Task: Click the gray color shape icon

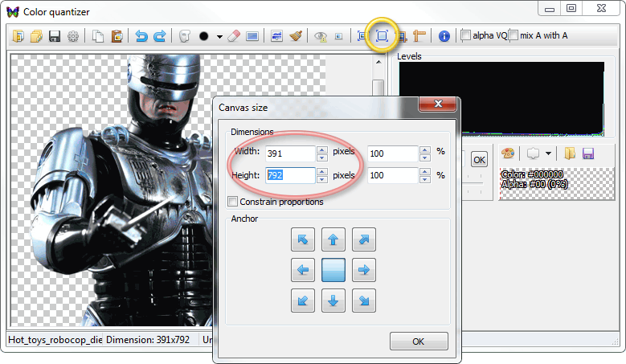Action: [x=533, y=153]
